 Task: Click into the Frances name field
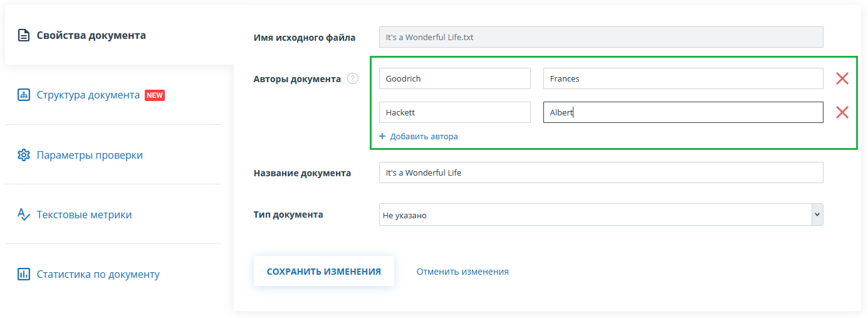click(682, 78)
